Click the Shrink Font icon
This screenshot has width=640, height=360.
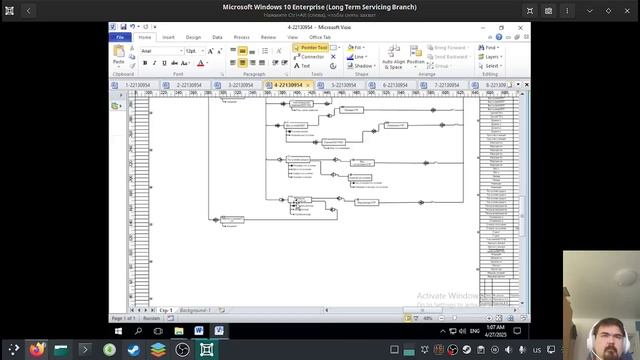click(x=220, y=51)
